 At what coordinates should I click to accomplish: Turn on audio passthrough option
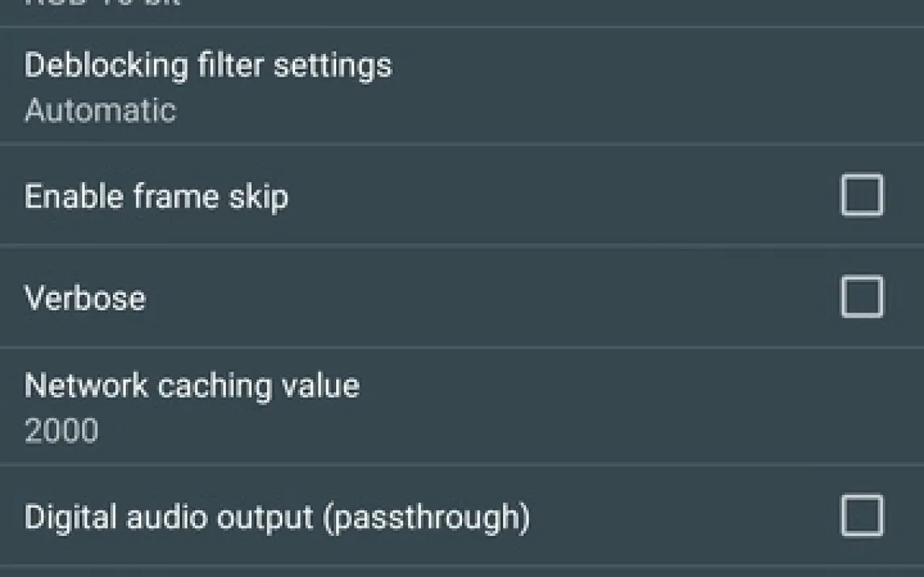point(862,516)
